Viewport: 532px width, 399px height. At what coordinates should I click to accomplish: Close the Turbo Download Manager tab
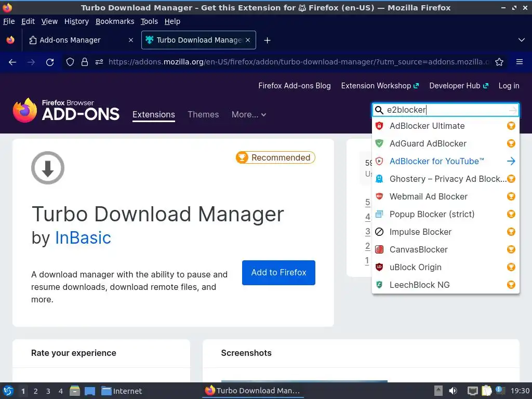[248, 40]
